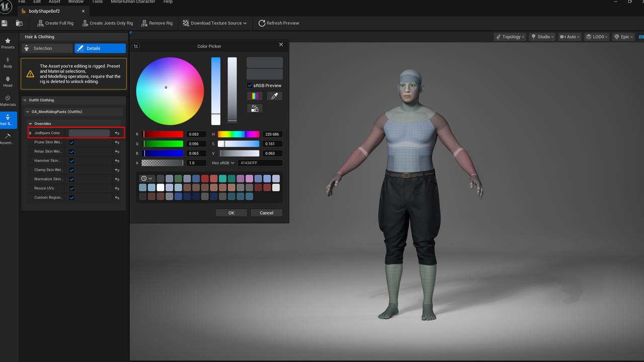
Task: Open the Materials sidebar panel
Action: (x=8, y=101)
